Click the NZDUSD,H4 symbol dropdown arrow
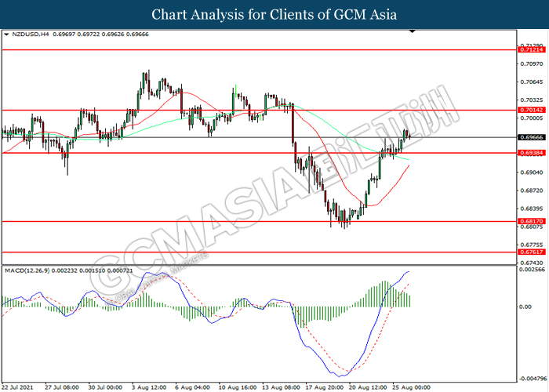 [x=6, y=34]
